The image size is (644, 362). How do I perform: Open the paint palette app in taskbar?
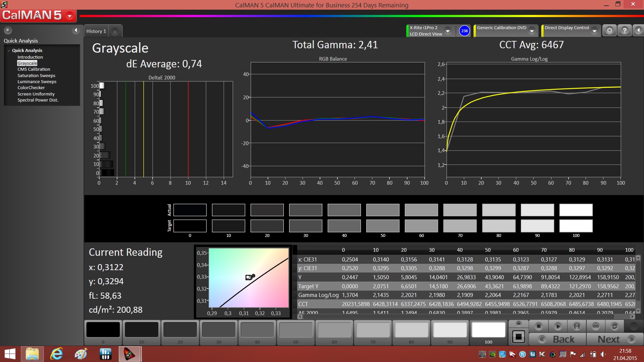point(81,354)
